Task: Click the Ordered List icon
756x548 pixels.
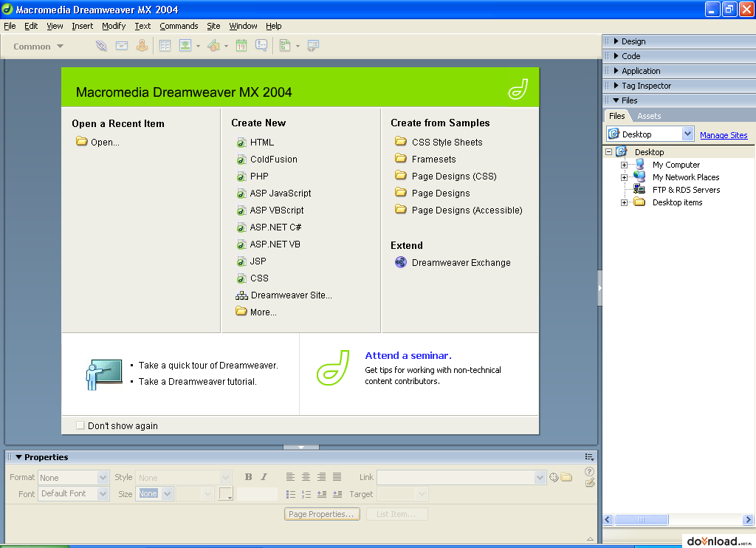Action: [306, 494]
